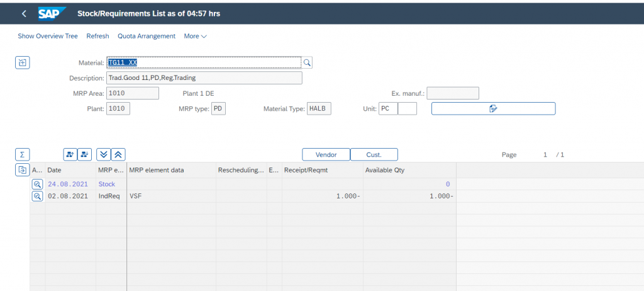Click the Unit field PC
The width and height of the screenshot is (644, 291).
[387, 109]
